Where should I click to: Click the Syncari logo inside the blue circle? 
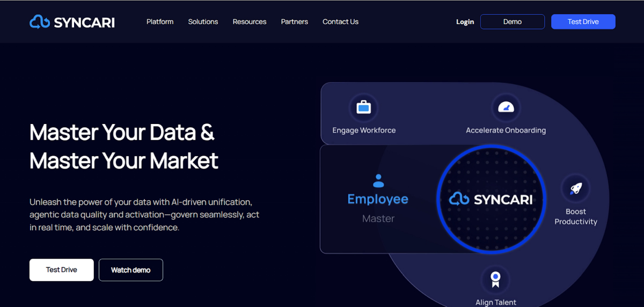(x=491, y=199)
